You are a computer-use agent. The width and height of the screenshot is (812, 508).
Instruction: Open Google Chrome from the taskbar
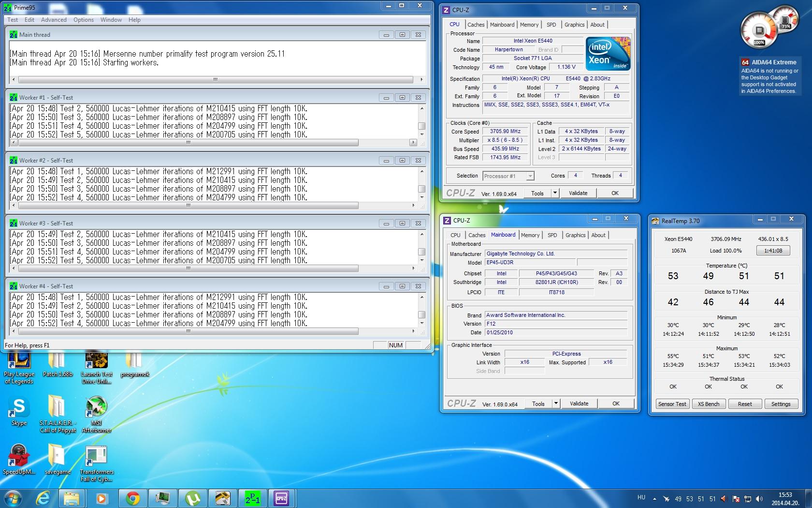pos(132,498)
